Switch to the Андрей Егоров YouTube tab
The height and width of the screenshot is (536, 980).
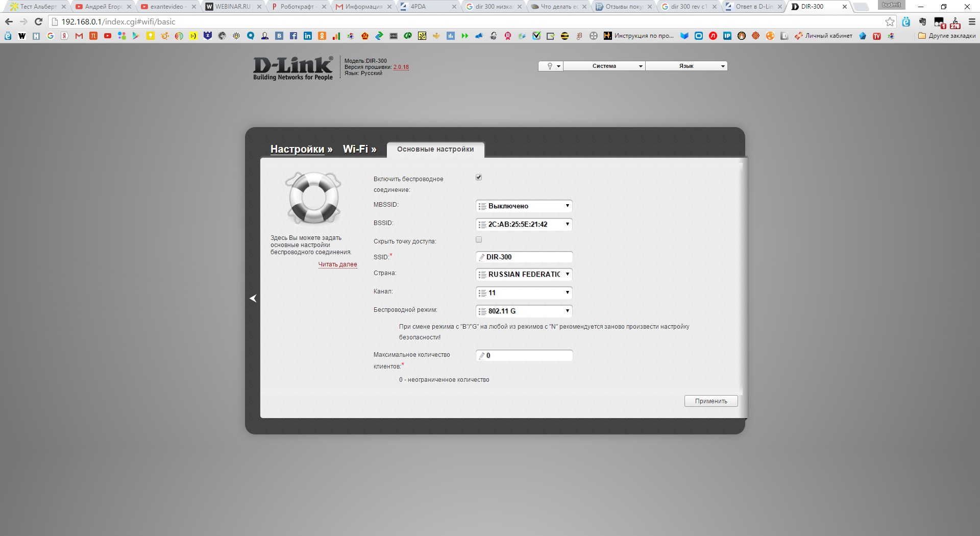(103, 7)
